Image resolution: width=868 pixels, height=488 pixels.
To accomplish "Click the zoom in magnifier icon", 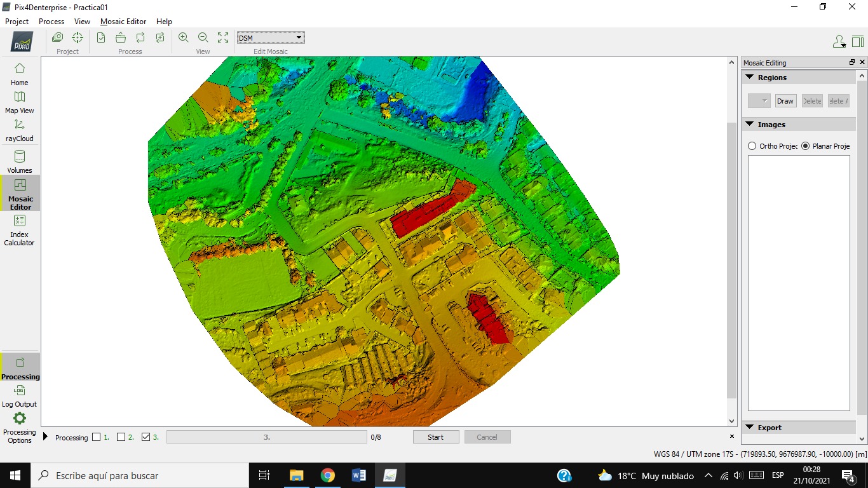I will [184, 37].
